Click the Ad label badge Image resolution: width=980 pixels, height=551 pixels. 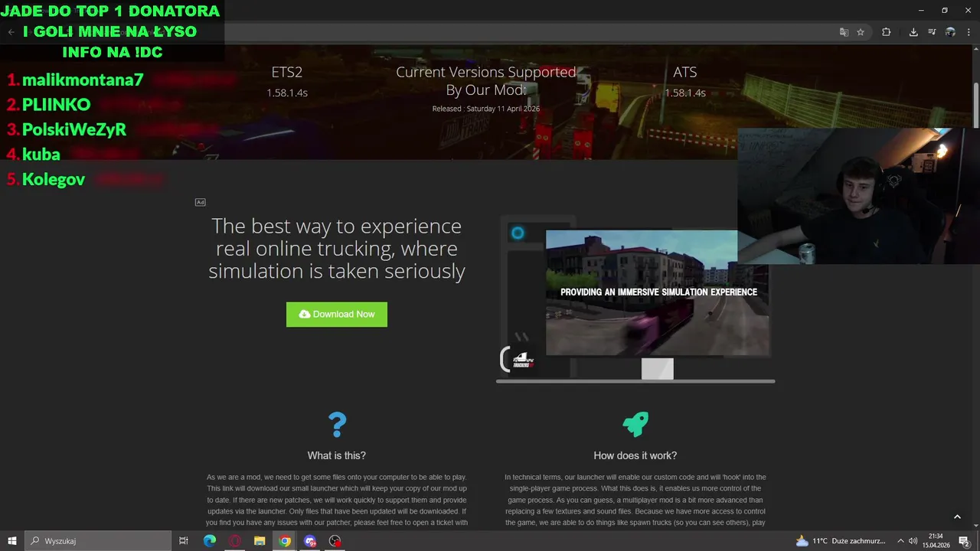click(x=200, y=202)
